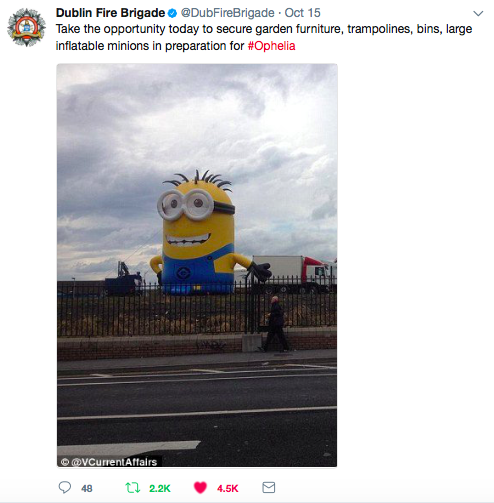View the 48 replies count

pyautogui.click(x=87, y=488)
